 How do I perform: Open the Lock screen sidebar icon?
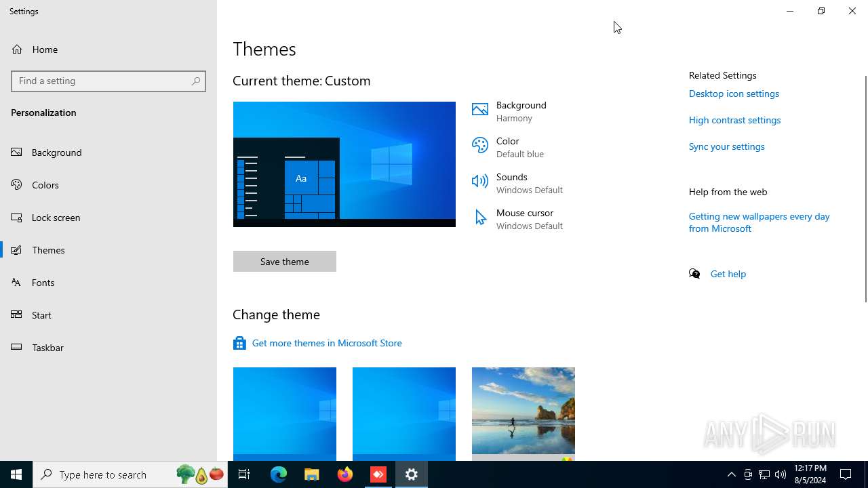pos(17,218)
